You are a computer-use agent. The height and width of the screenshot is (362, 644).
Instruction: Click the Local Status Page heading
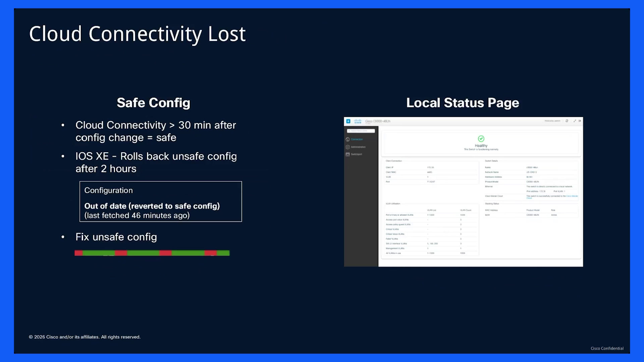click(x=463, y=103)
